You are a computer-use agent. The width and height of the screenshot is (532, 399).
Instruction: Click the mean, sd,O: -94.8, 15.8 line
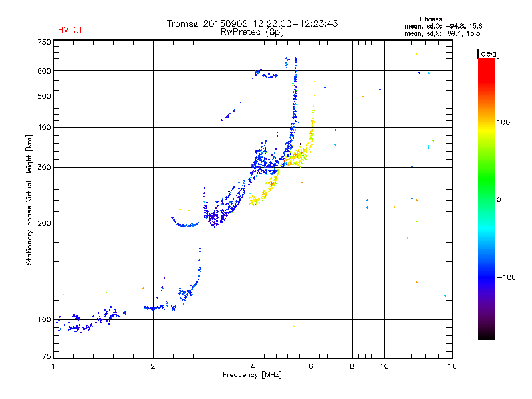click(x=443, y=26)
